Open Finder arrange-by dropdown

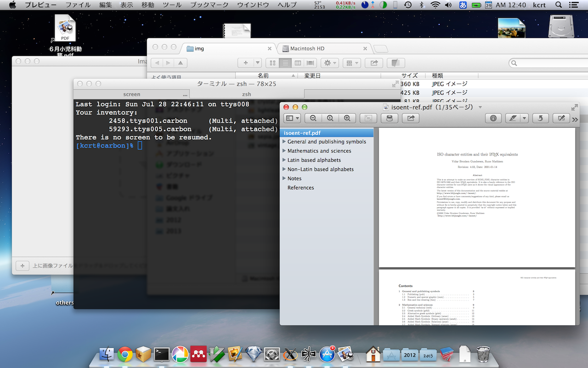tap(351, 63)
